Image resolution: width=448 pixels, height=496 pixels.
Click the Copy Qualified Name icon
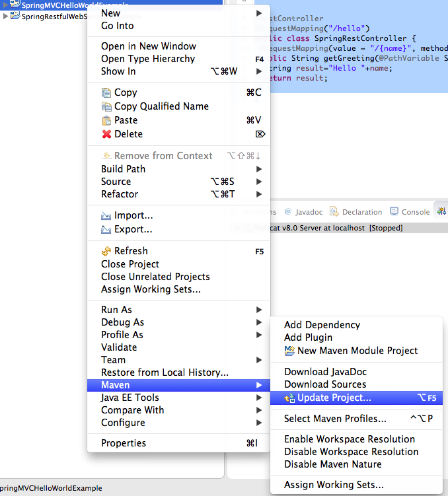click(106, 106)
